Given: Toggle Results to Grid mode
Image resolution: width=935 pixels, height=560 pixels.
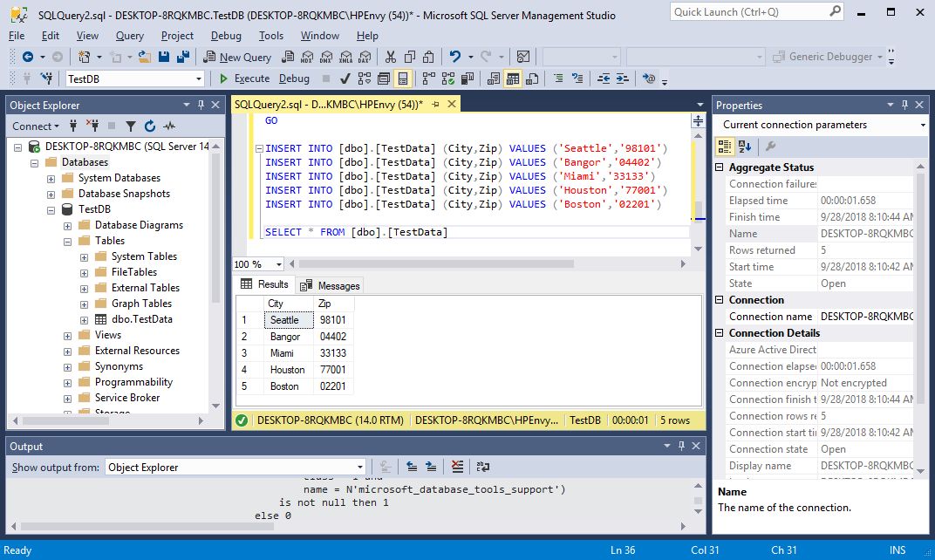Looking at the screenshot, I should pos(513,79).
